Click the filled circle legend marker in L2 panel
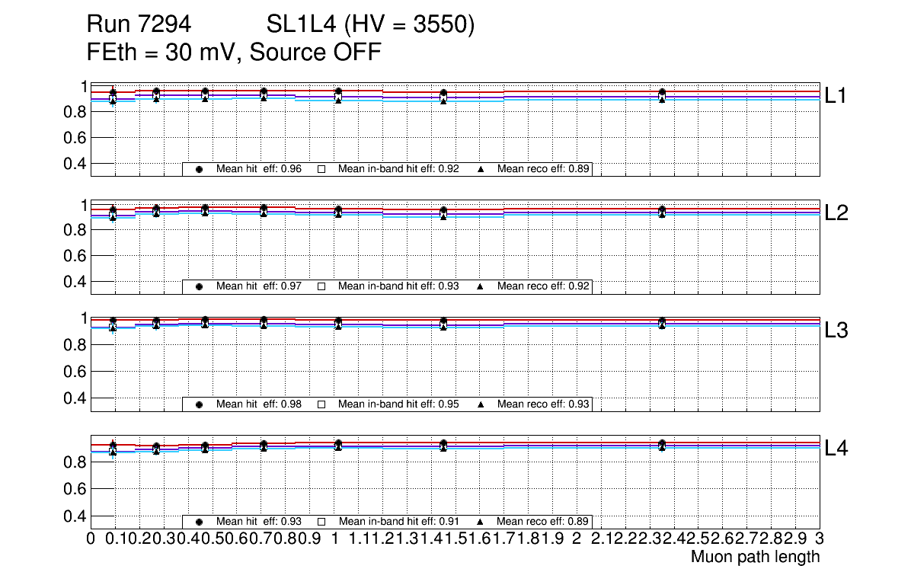The width and height of the screenshot is (911, 588). click(199, 286)
